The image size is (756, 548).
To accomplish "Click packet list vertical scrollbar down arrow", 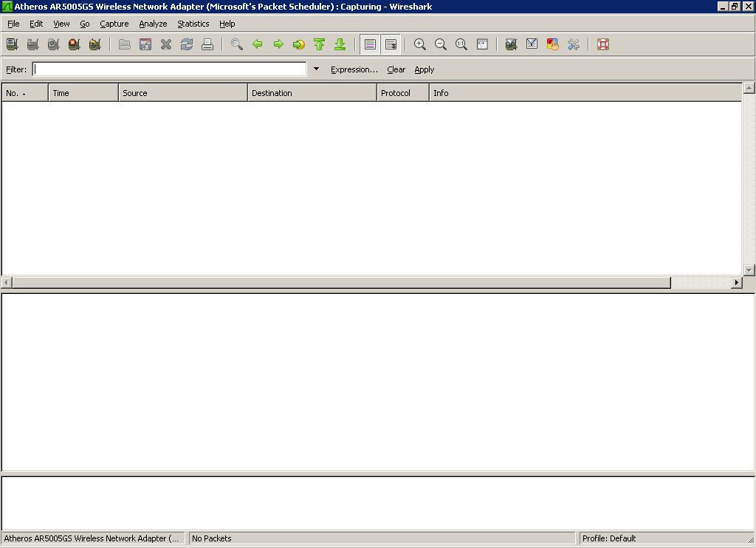I will click(x=749, y=270).
